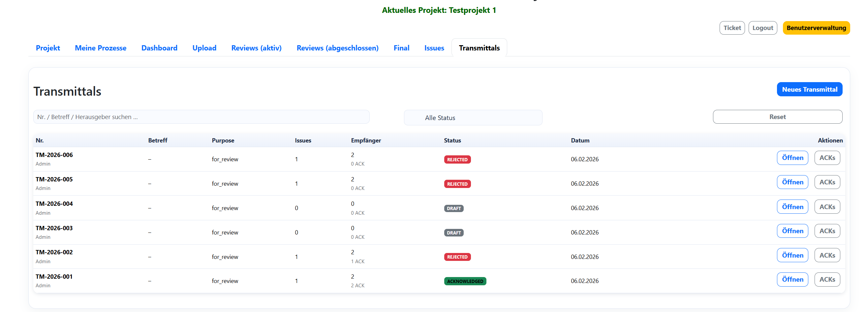Click the search field for Nr./Betreff/Herausgeber
This screenshot has width=868, height=312.
click(x=201, y=117)
